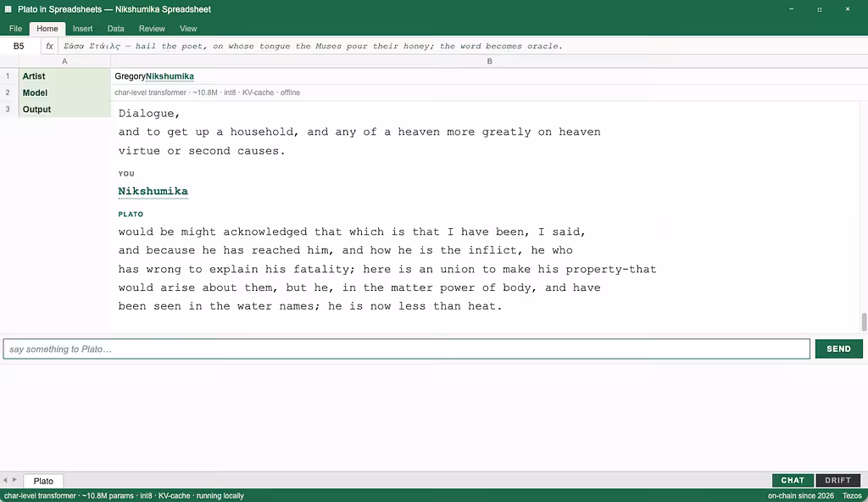This screenshot has height=502, width=868.
Task: Open the Nikshumika link in Artist row
Action: coord(170,76)
